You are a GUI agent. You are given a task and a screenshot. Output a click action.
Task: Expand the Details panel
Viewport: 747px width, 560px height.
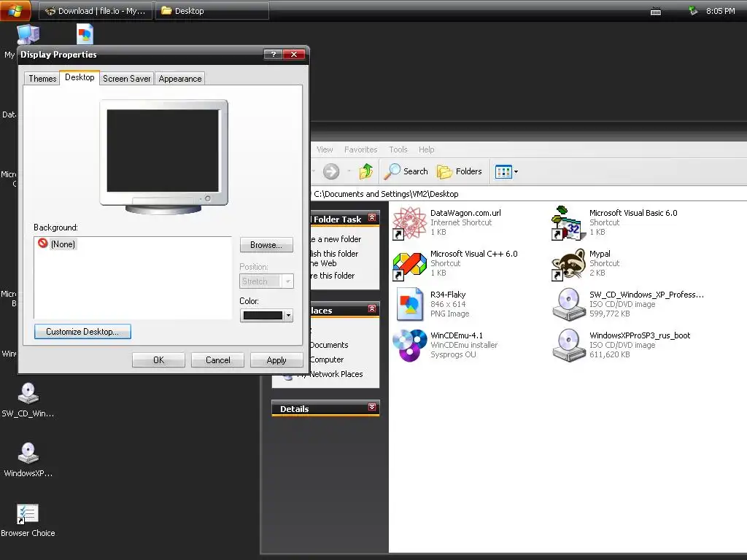click(372, 407)
